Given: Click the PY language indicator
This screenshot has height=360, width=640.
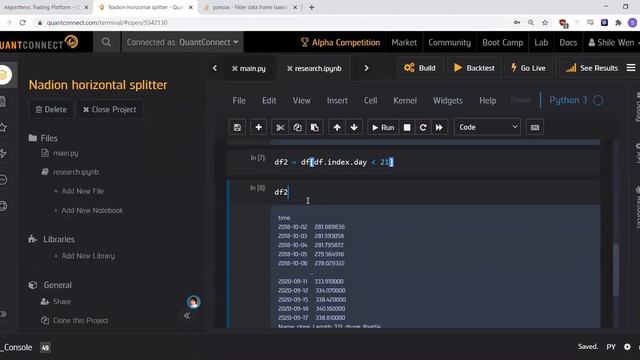Looking at the screenshot, I should (611, 347).
